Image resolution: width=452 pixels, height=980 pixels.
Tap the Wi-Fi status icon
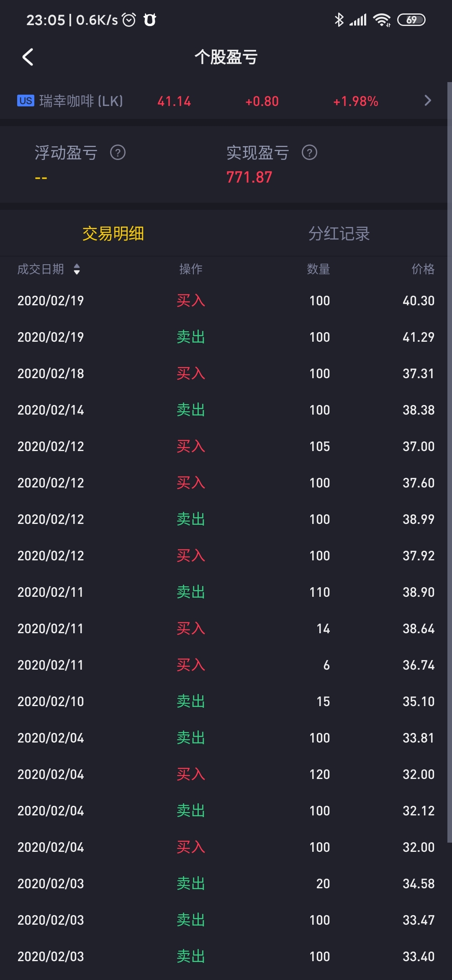pos(382,20)
